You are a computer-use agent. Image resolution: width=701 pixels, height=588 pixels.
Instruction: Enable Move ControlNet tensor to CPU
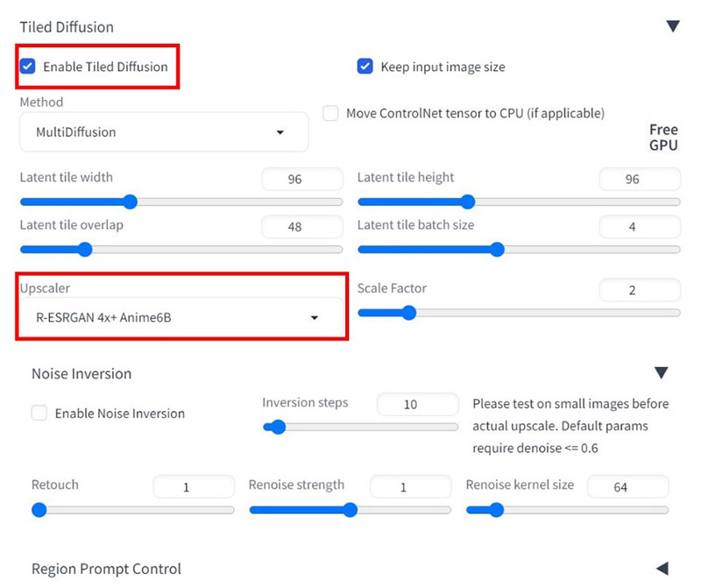coord(330,113)
